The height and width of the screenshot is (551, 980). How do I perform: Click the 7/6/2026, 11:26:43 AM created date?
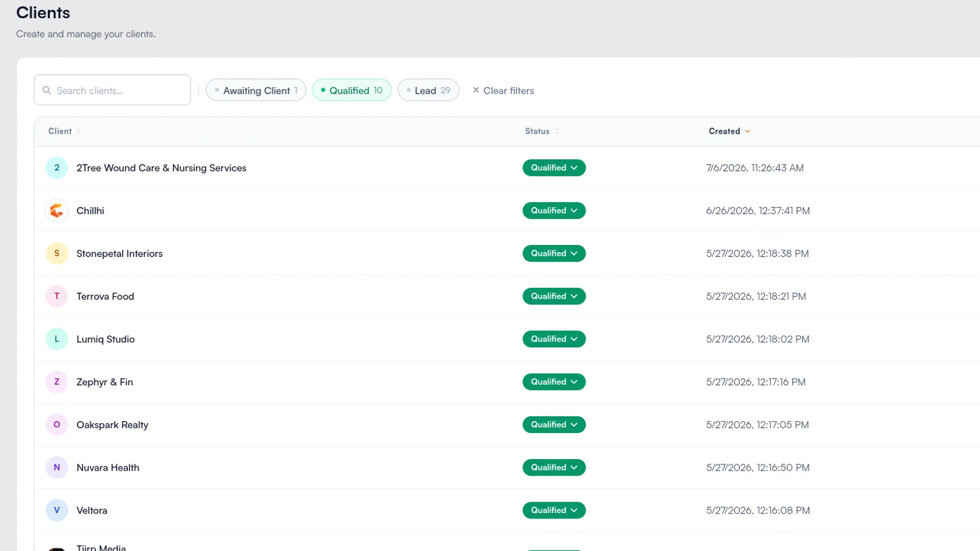[755, 168]
